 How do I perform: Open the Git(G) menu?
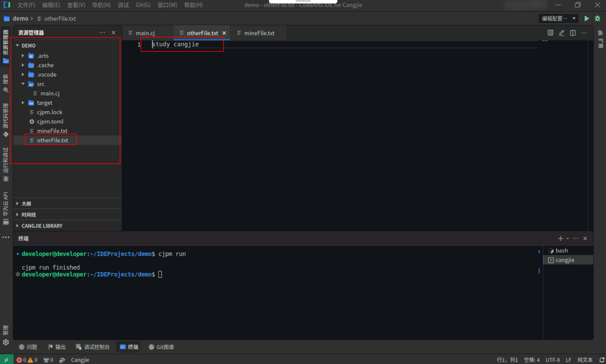click(143, 5)
